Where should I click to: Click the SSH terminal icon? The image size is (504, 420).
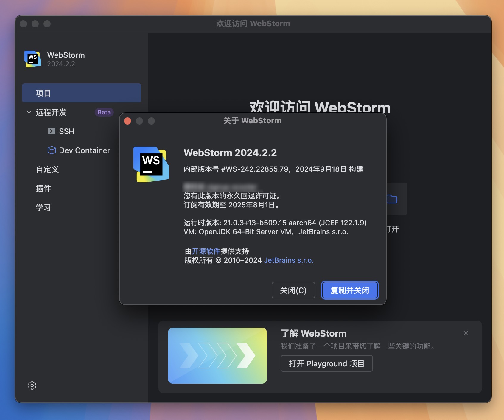[x=52, y=131]
